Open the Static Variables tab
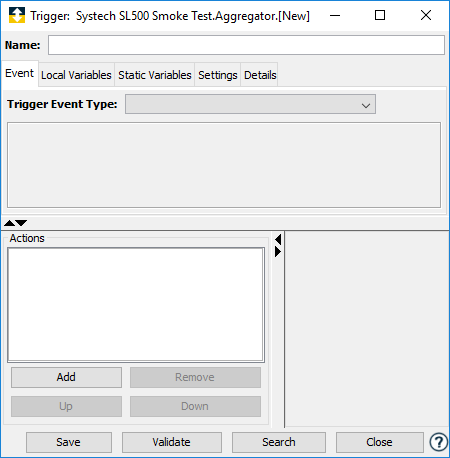Image resolution: width=450 pixels, height=458 pixels. (155, 75)
